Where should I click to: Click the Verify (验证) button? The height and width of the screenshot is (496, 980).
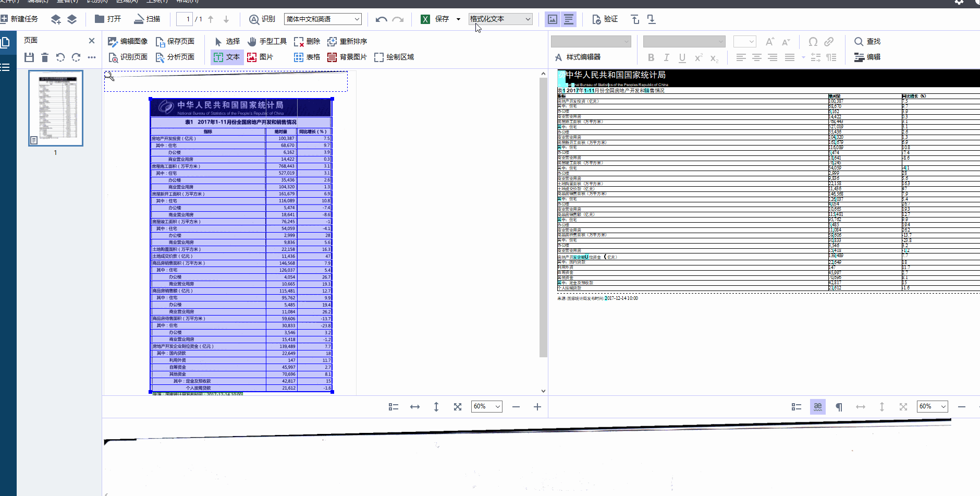[x=605, y=19]
